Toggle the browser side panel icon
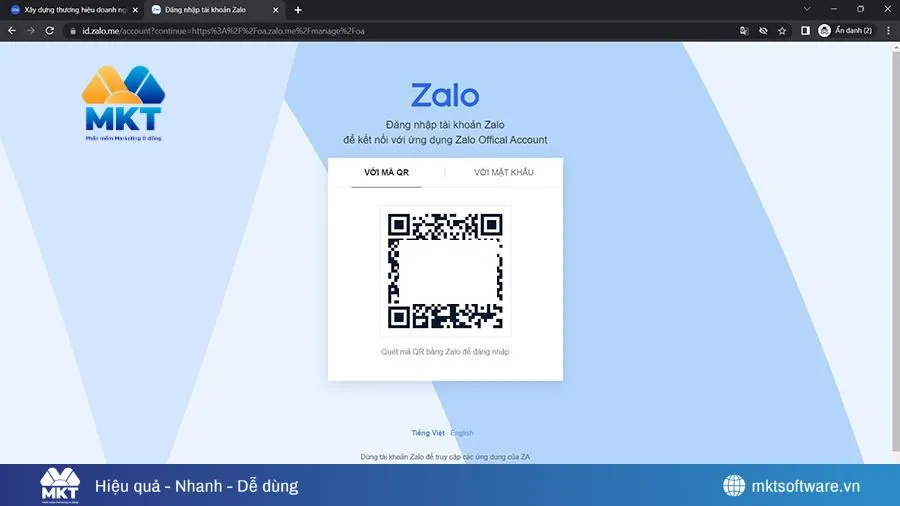The height and width of the screenshot is (506, 900). [x=805, y=31]
